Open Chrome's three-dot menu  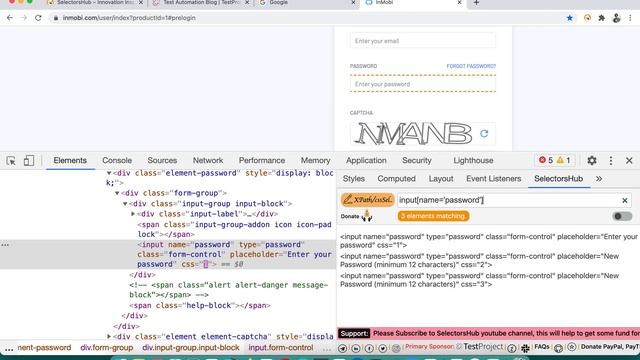coord(630,18)
